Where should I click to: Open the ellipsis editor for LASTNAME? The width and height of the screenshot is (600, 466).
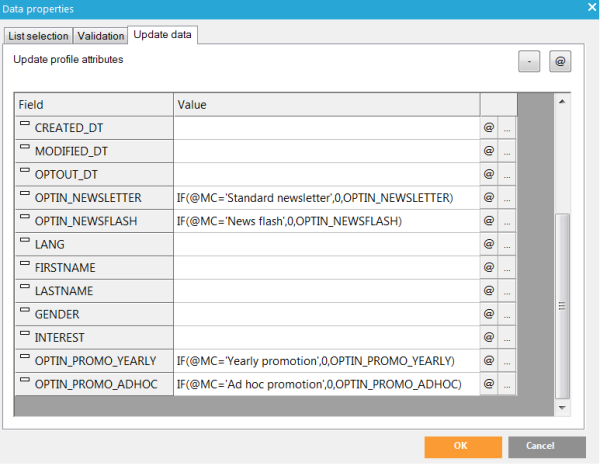tap(508, 291)
